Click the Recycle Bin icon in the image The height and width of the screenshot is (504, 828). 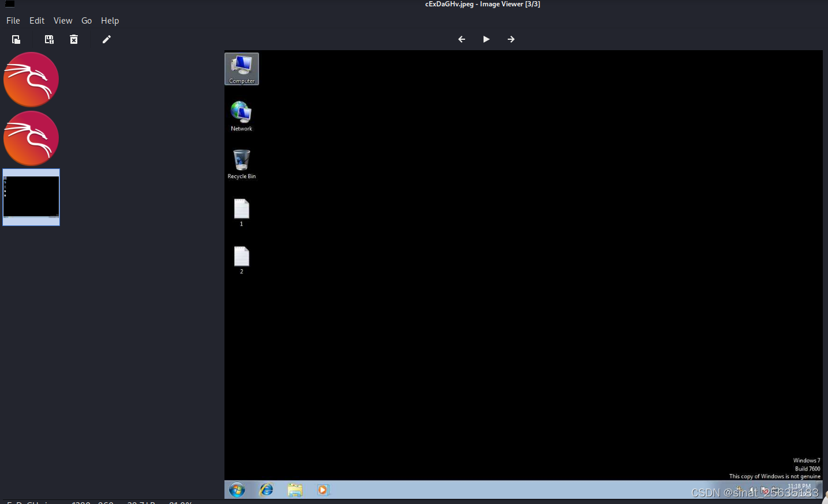[x=242, y=164]
